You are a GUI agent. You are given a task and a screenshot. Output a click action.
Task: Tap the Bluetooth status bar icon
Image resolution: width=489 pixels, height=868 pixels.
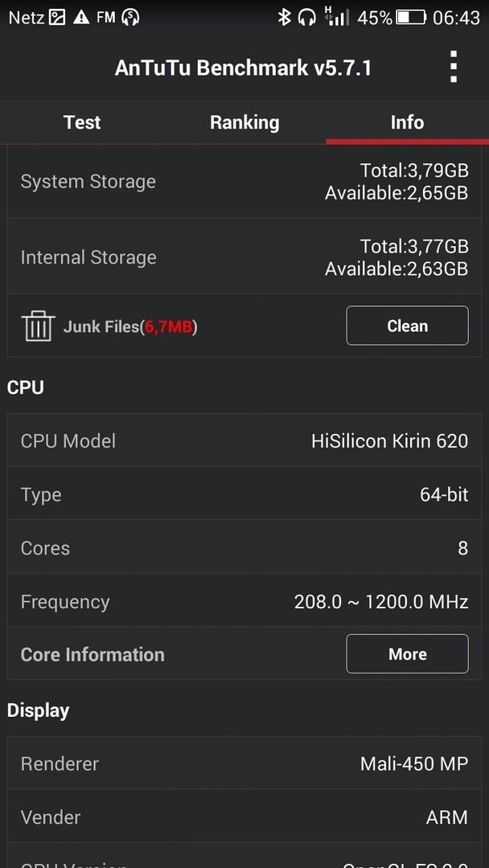click(x=284, y=18)
